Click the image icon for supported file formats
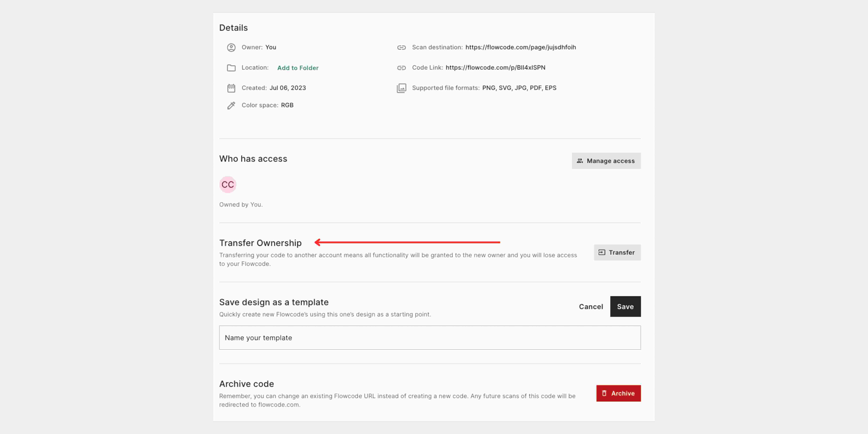The image size is (868, 434). (402, 88)
